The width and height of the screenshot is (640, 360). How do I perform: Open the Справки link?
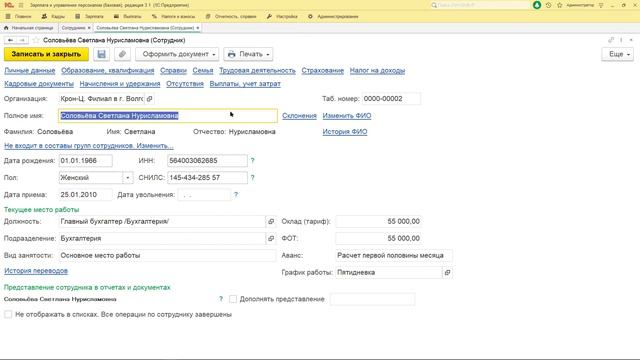pos(173,70)
